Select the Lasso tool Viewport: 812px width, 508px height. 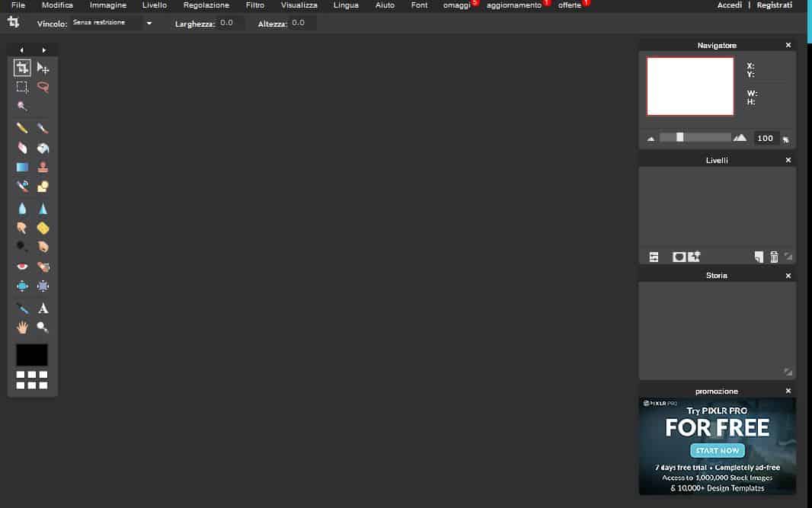click(x=43, y=87)
